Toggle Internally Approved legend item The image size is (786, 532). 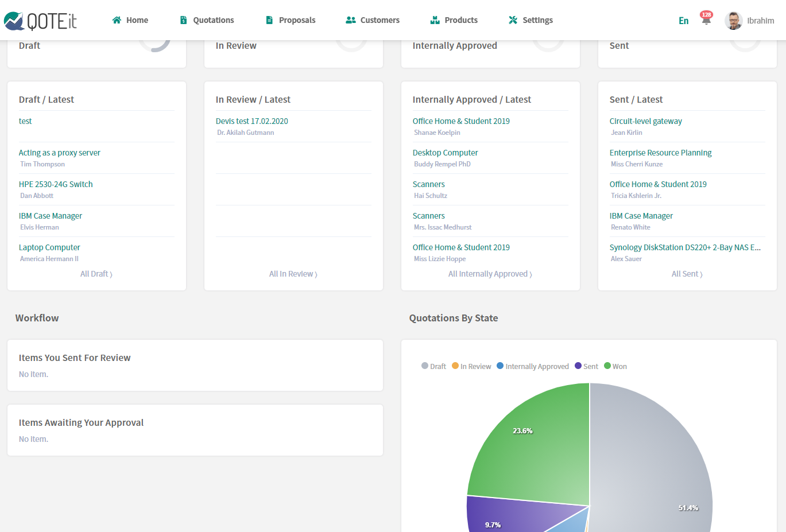[x=533, y=366]
